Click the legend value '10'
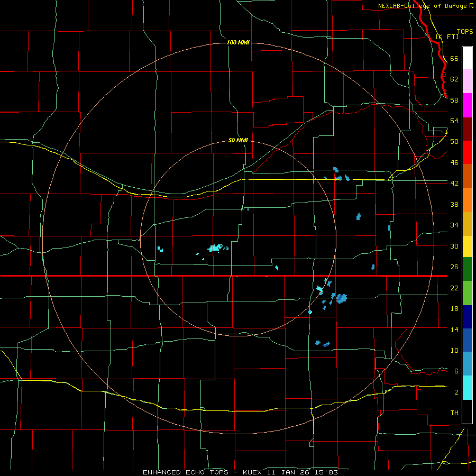This screenshot has width=476, height=476. tap(454, 351)
